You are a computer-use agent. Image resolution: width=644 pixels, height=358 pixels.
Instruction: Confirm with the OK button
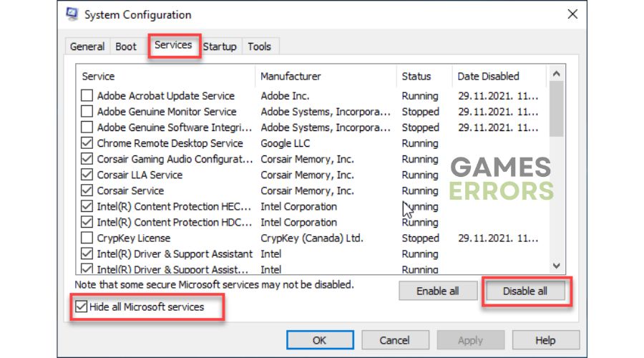(x=320, y=340)
